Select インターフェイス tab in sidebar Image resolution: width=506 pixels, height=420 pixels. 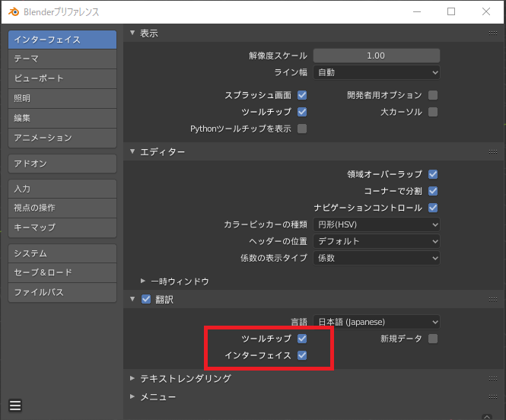click(62, 40)
